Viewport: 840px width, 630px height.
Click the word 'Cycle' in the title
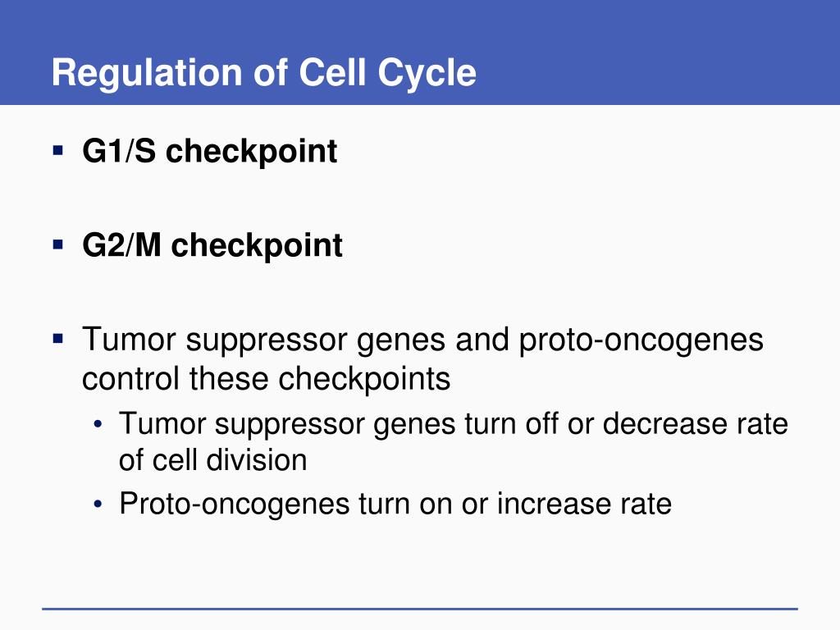[427, 74]
